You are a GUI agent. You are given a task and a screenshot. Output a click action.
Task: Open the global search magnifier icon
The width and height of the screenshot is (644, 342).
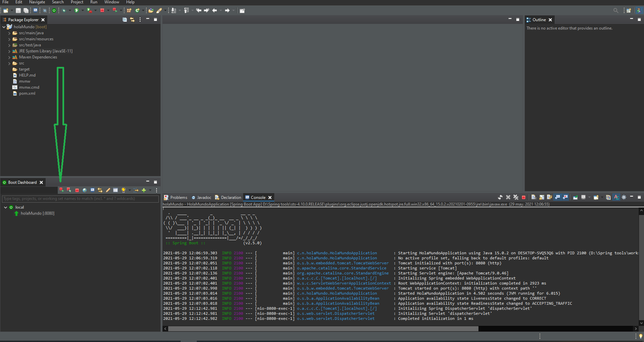[615, 10]
